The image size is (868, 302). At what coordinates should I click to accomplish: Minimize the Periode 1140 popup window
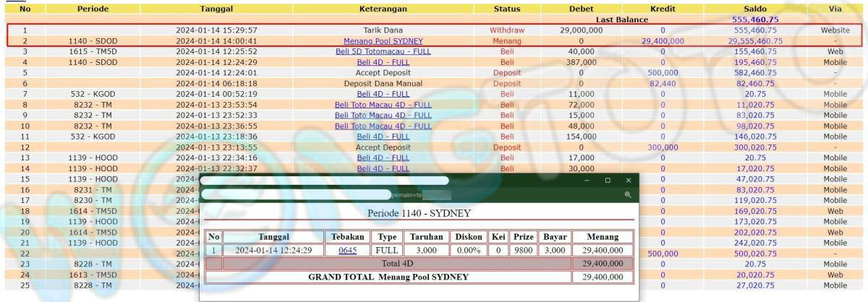587,180
